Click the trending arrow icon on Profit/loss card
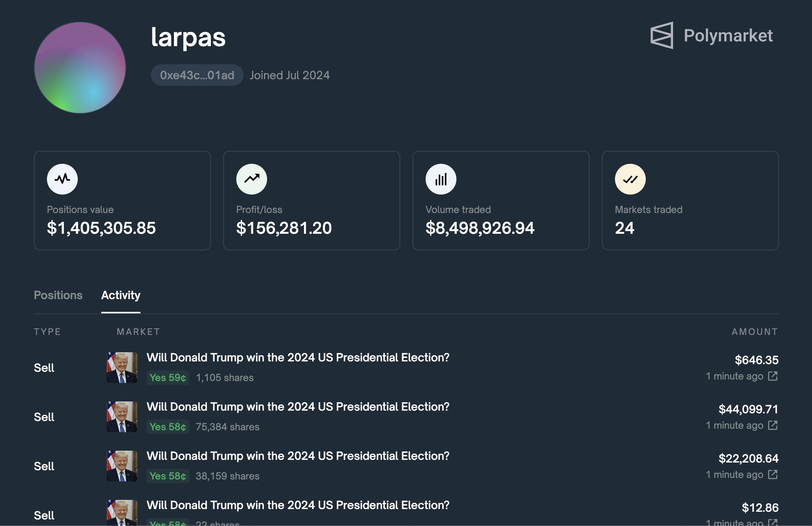The width and height of the screenshot is (812, 526). [x=252, y=179]
